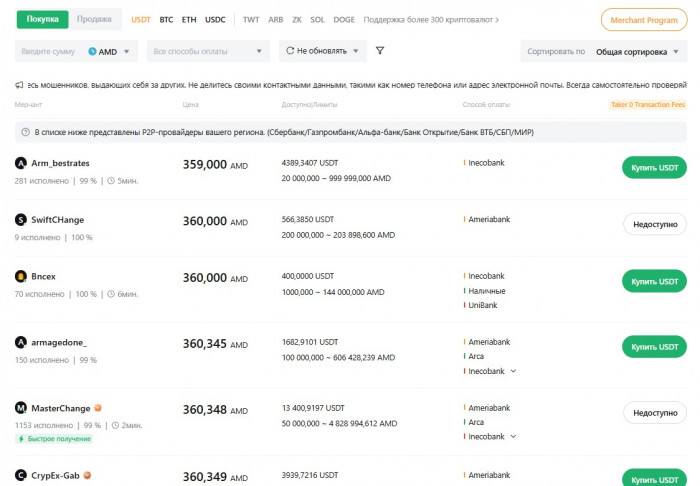
Task: Buy USDT from armagedone_
Action: click(x=654, y=347)
